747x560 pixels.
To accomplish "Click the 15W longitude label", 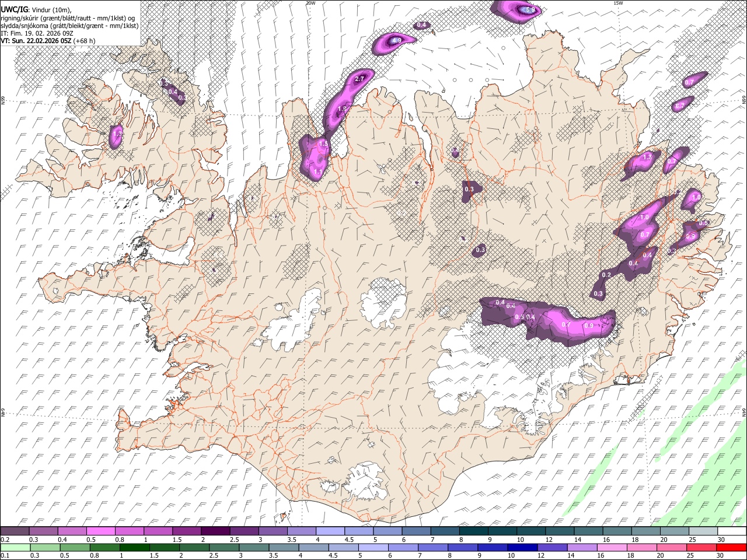I will (x=617, y=3).
